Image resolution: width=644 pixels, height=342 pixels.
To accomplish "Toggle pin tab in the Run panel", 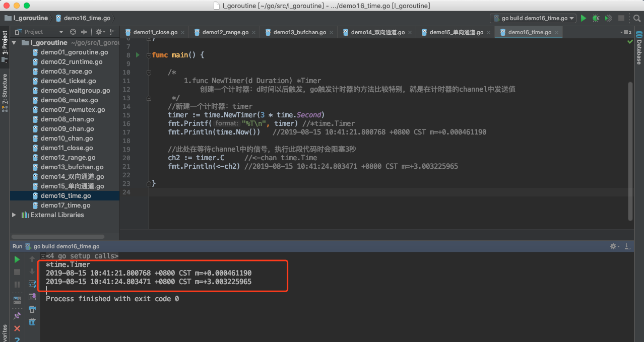I will pyautogui.click(x=17, y=315).
